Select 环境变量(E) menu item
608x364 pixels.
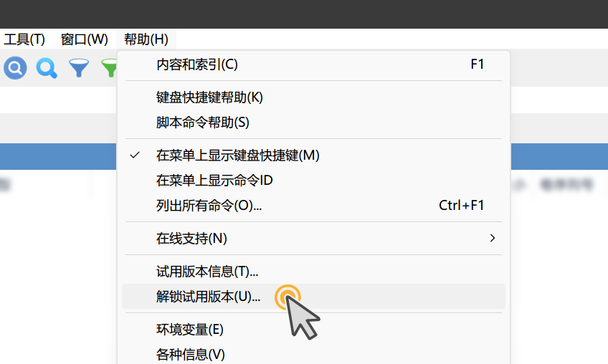pyautogui.click(x=313, y=330)
